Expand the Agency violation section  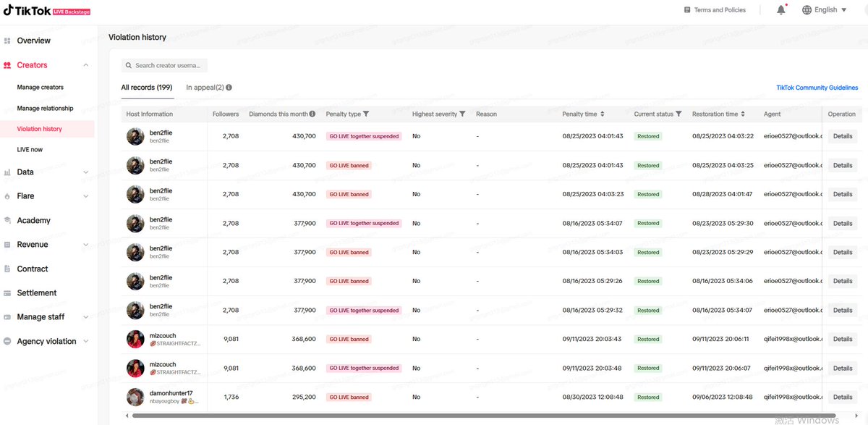coord(86,341)
